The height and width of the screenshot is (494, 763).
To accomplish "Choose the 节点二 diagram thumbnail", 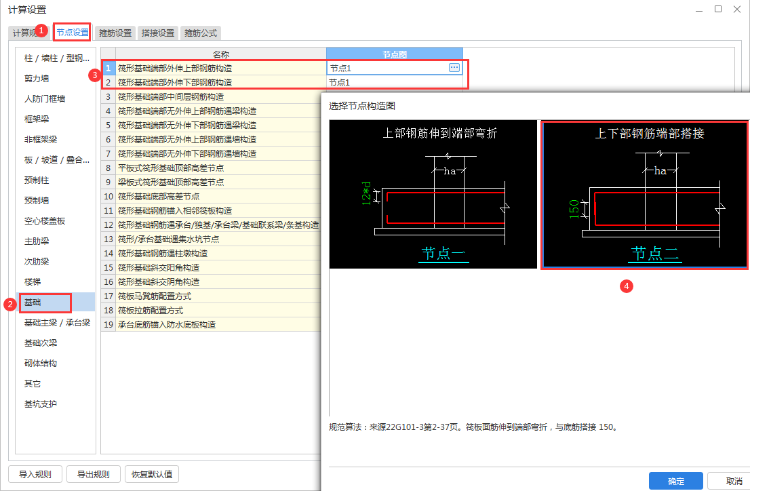I will 645,195.
